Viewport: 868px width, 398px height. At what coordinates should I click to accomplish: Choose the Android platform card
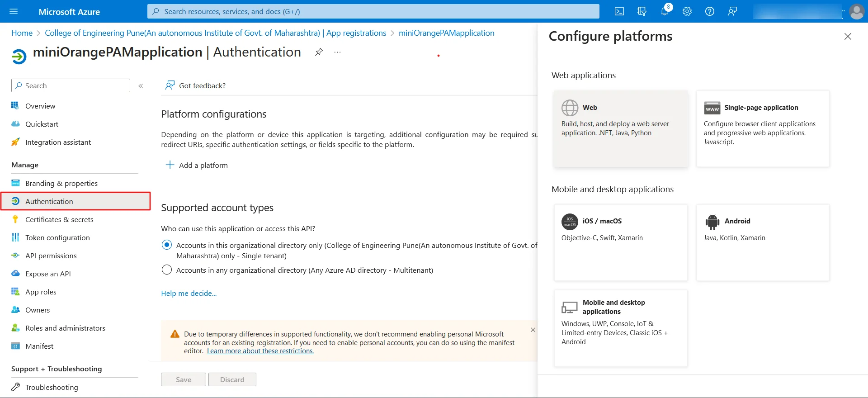tap(763, 243)
